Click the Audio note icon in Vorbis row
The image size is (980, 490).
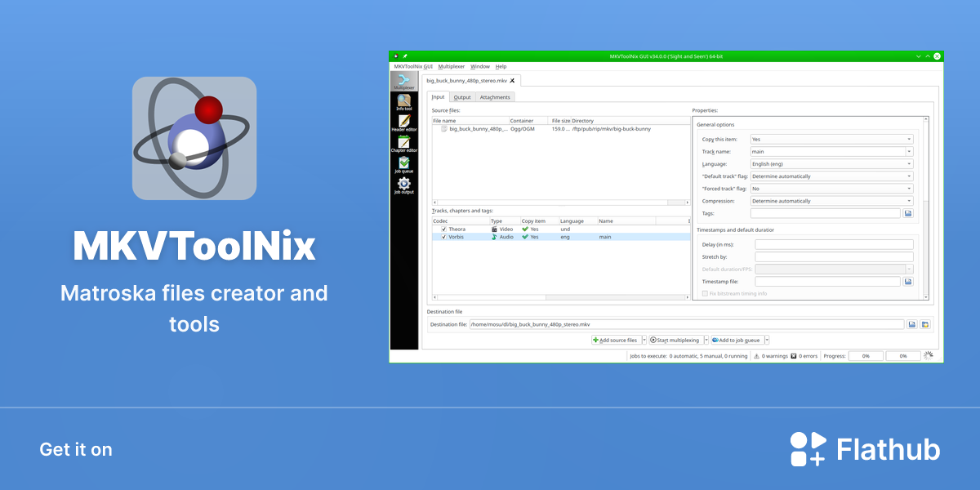point(494,237)
